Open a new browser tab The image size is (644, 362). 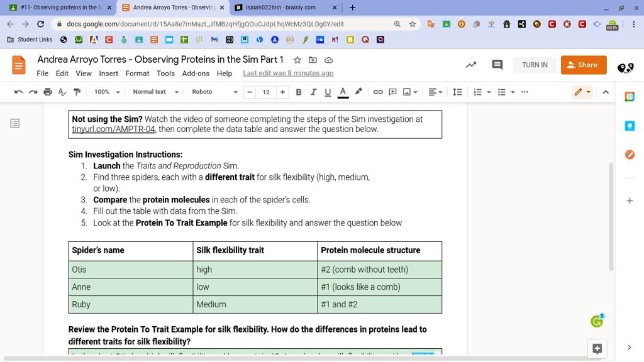(x=352, y=8)
